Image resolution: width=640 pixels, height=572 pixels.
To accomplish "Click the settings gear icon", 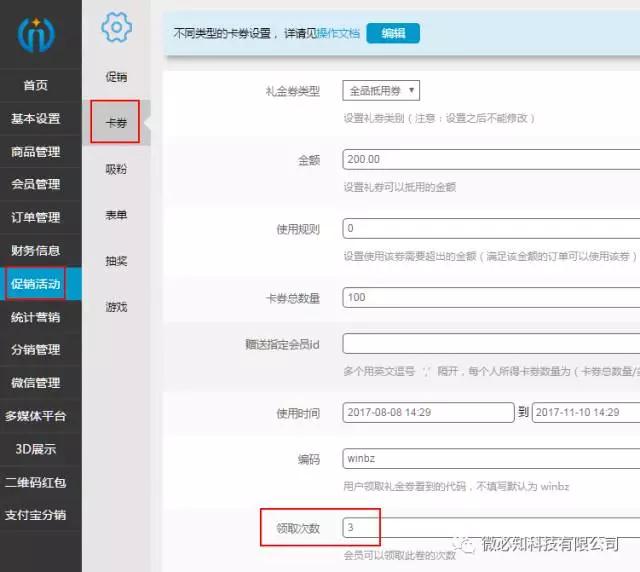I will point(117,28).
